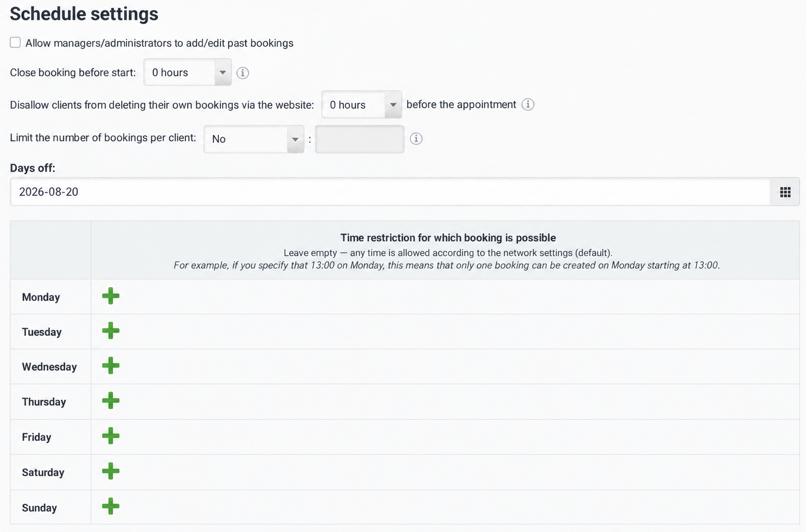Click the Monday row label
Screen dimensions: 806x532
point(41,297)
